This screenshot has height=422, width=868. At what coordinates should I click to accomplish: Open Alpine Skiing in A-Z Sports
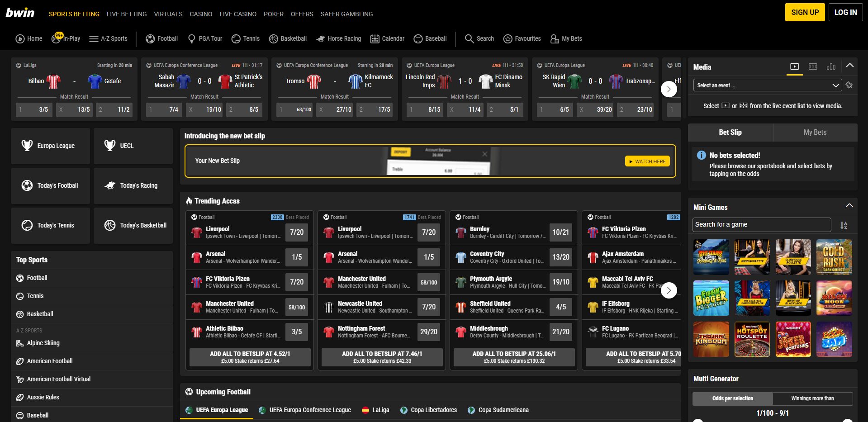click(92, 343)
